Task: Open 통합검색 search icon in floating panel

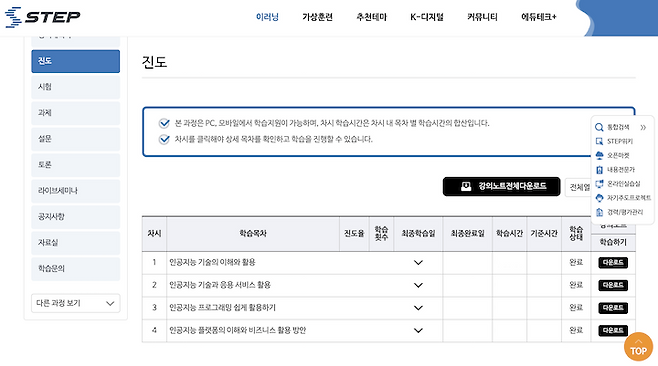Action: pyautogui.click(x=599, y=127)
